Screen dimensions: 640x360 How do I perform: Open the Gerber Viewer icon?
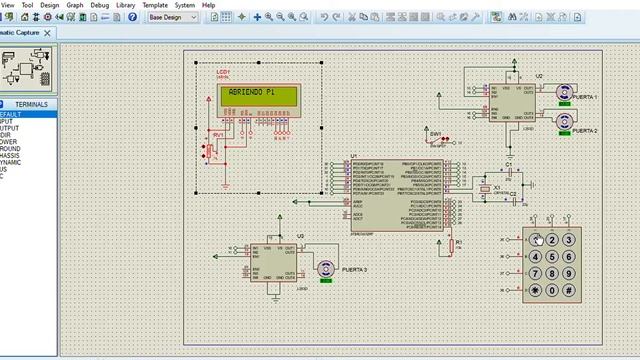click(71, 17)
